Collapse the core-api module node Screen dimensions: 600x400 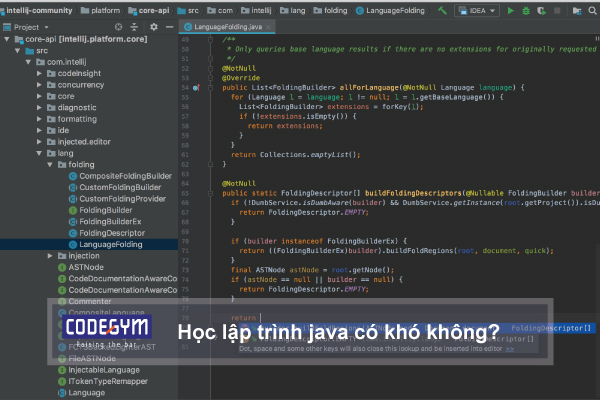(7, 39)
